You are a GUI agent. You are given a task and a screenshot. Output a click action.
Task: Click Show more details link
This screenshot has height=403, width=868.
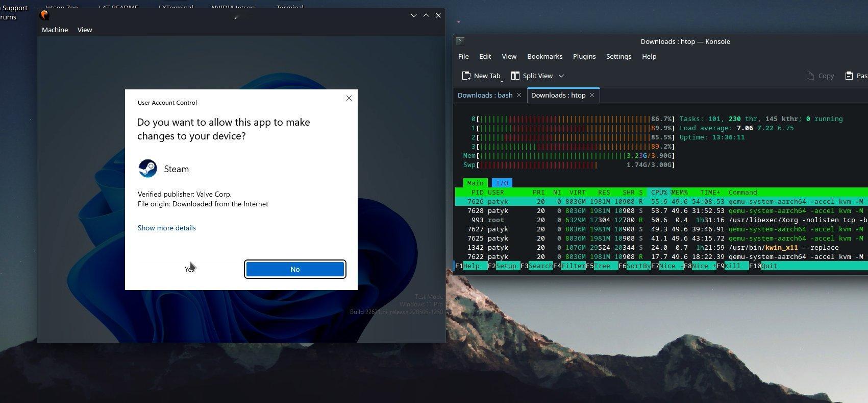tap(166, 228)
